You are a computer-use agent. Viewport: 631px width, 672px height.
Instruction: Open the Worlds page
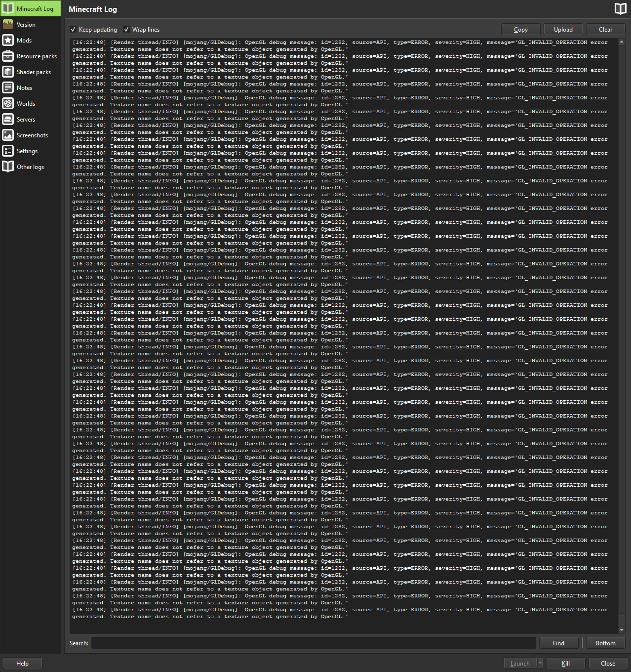(x=31, y=103)
